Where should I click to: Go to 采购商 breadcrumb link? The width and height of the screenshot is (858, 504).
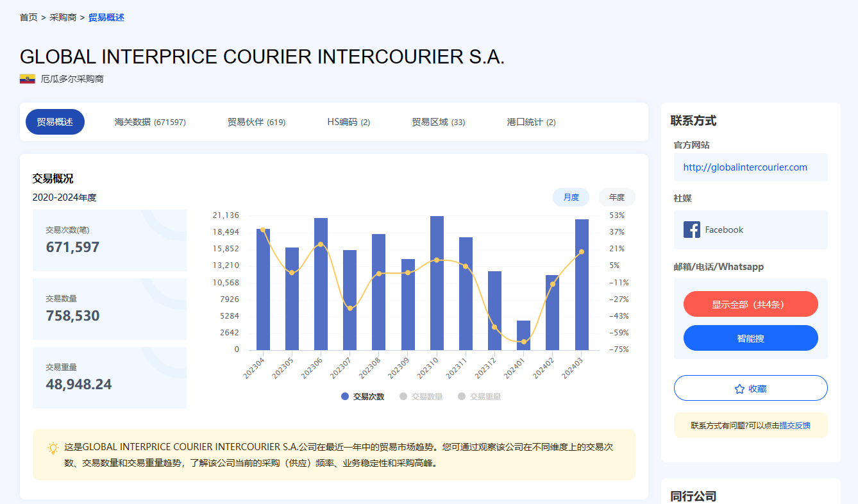tap(63, 17)
